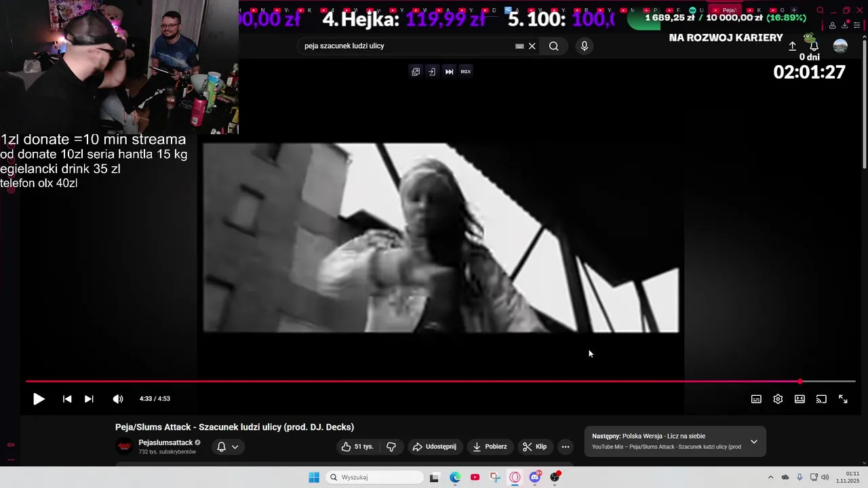Seek along the red video progress bar
The height and width of the screenshot is (488, 868).
tap(441, 382)
